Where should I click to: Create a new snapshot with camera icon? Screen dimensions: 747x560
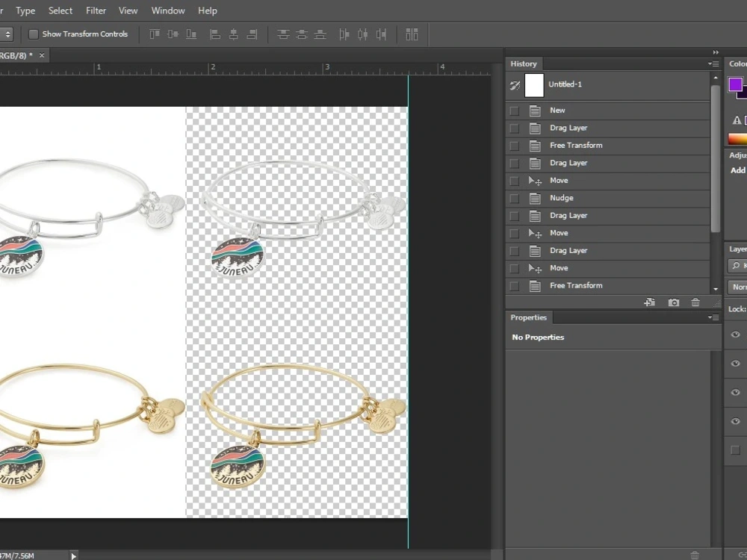click(673, 302)
